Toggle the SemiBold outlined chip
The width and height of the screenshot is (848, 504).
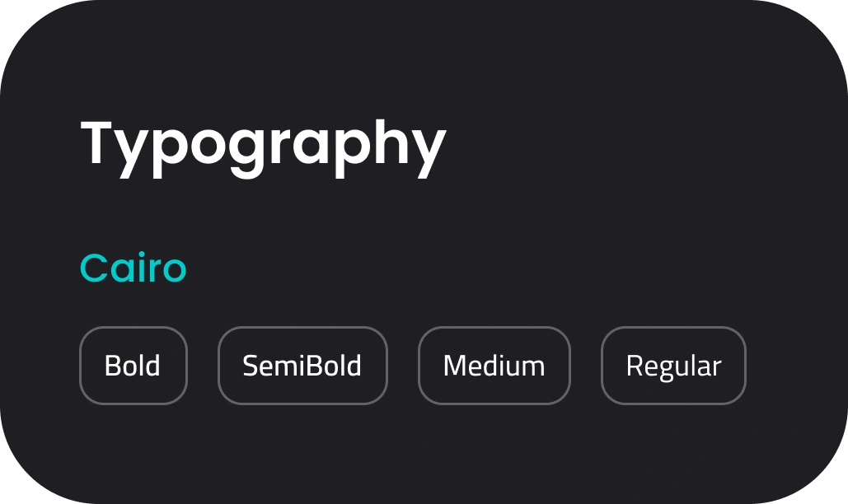(302, 366)
